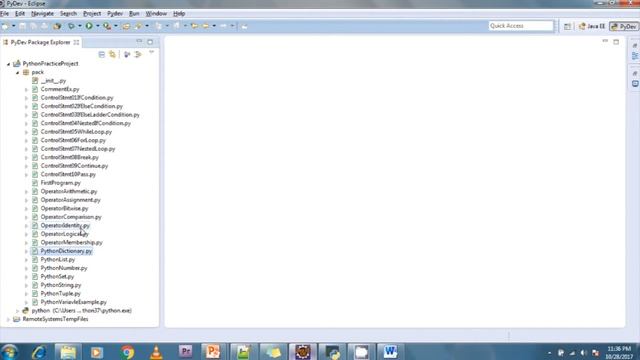The width and height of the screenshot is (640, 360).
Task: Open the Edit menu
Action: pyautogui.click(x=20, y=13)
